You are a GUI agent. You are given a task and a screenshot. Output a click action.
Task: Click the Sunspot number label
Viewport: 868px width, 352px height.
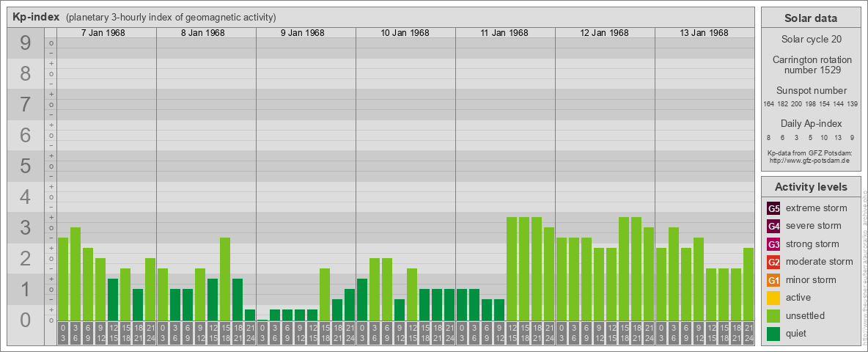click(811, 91)
